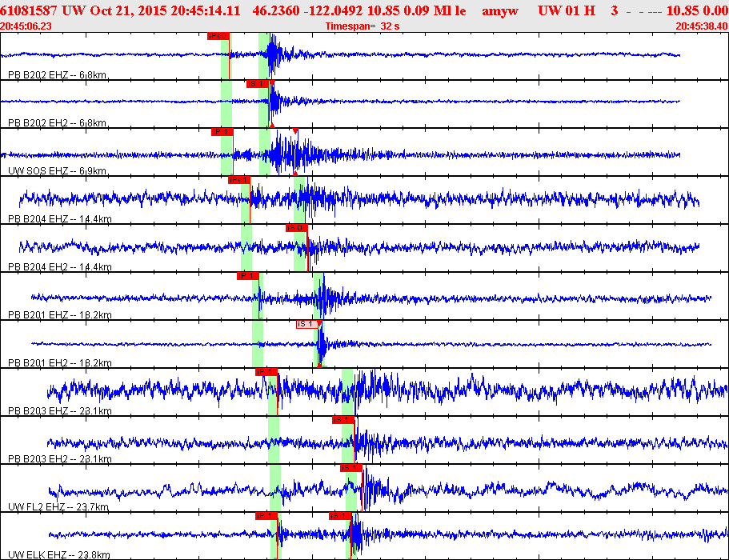Viewport: 729px width, 560px height.
Task: Click event ID '61081587' in the header
Action: (x=29, y=10)
